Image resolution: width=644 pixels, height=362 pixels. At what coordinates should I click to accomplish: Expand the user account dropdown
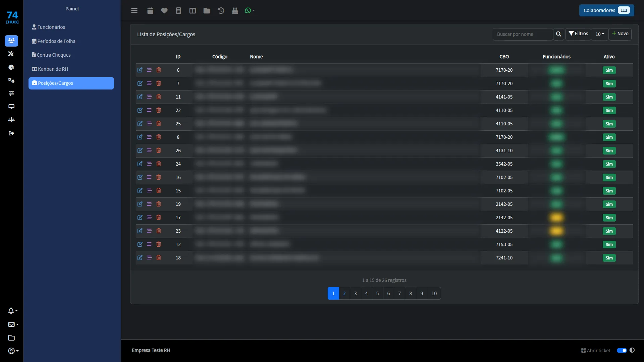(13, 351)
